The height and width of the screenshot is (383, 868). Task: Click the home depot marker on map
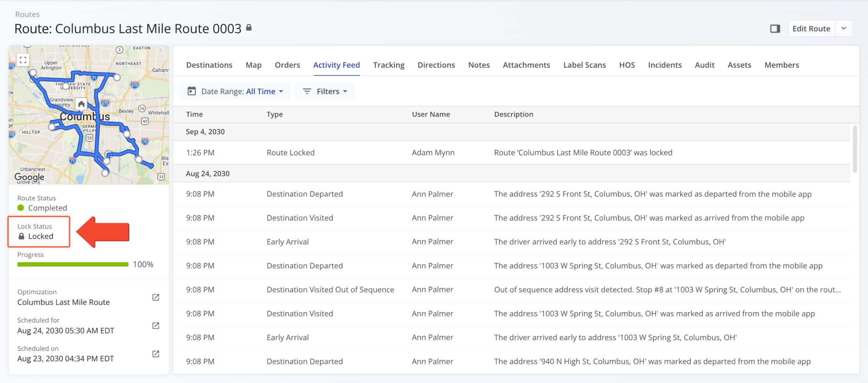click(81, 104)
